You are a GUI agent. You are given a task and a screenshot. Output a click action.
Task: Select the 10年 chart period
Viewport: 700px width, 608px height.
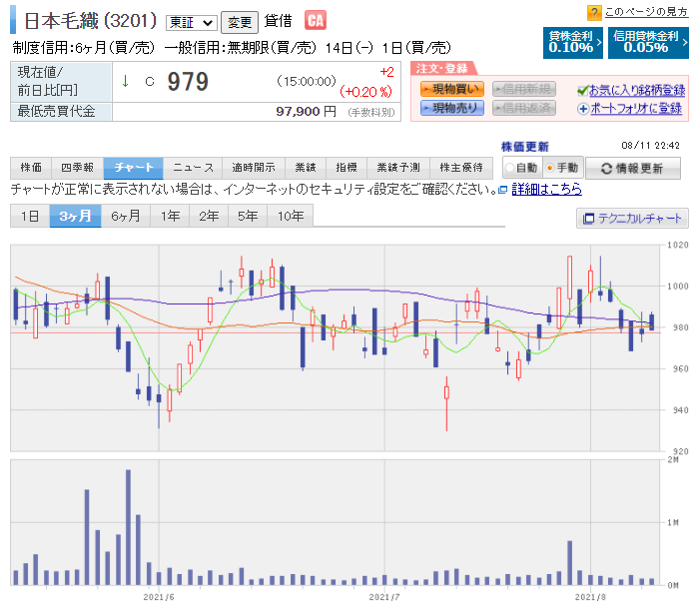click(x=291, y=216)
